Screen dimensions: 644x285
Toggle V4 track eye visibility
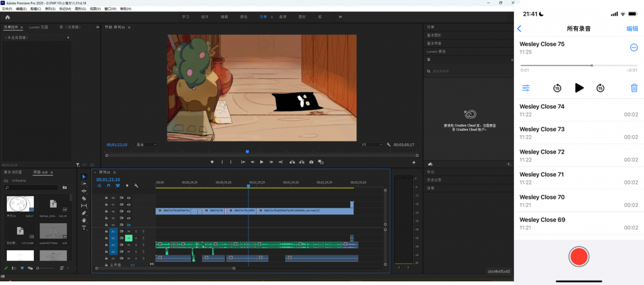128,225
